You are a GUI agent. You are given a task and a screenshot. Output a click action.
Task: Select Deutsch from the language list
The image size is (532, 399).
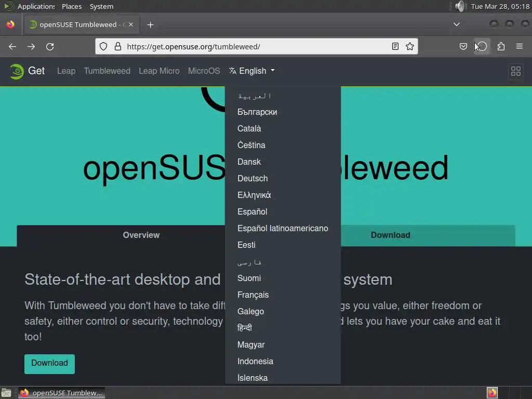tap(283, 179)
